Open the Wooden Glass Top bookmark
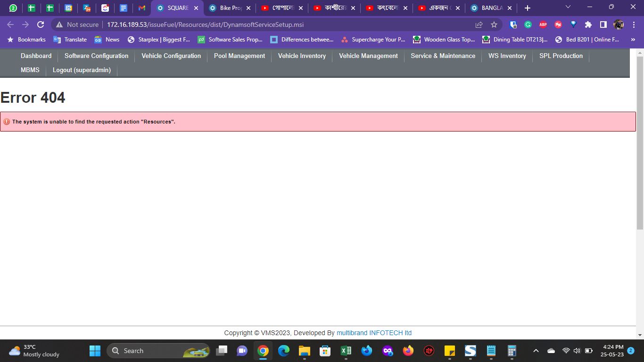 444,40
